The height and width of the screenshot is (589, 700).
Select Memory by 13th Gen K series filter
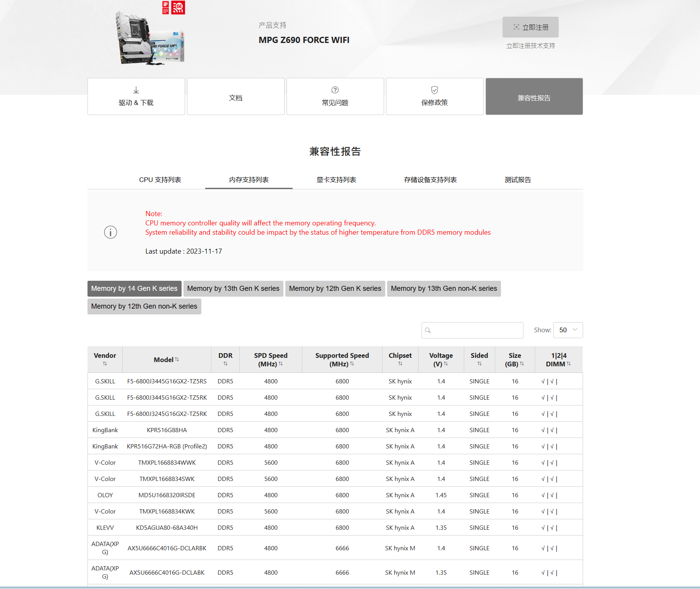pos(233,288)
